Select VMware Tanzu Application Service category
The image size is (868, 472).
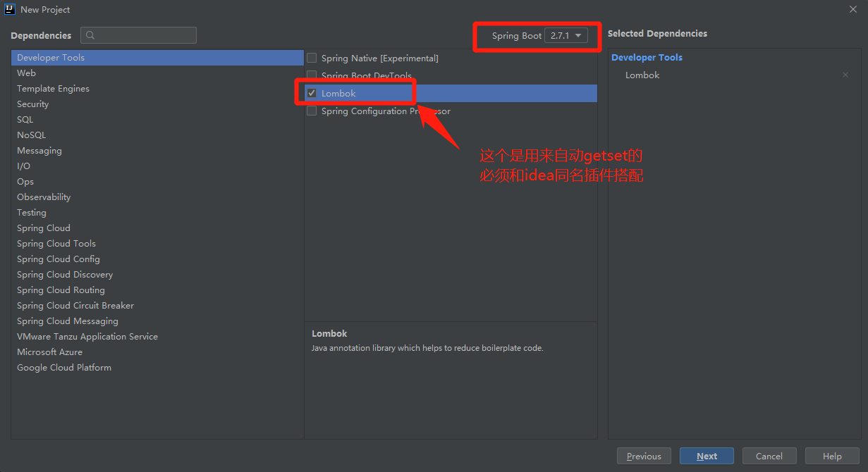[157, 337]
